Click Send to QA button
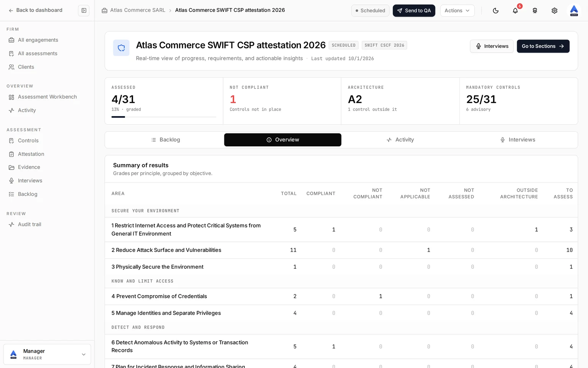The height and width of the screenshot is (368, 588). pyautogui.click(x=414, y=11)
